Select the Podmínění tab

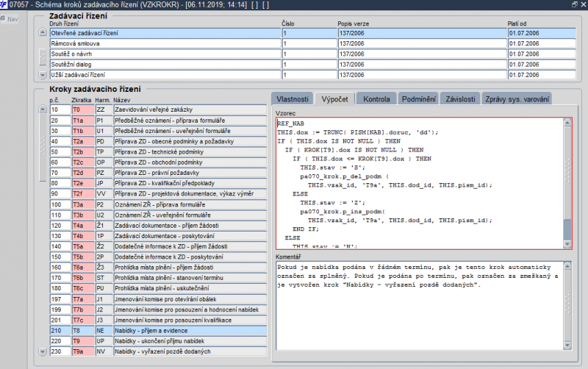tap(418, 98)
